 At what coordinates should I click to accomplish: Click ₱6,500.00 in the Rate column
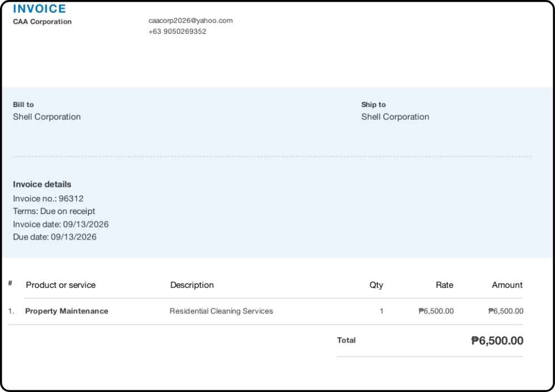point(436,311)
